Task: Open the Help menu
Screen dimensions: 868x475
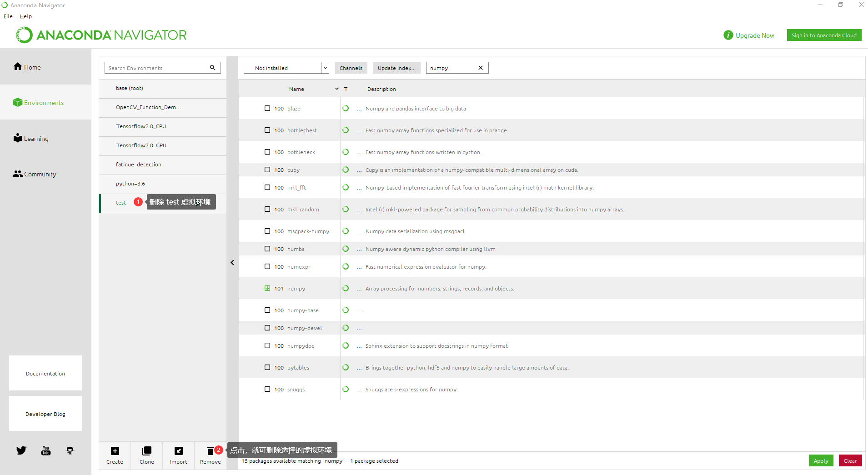Action: (x=26, y=16)
